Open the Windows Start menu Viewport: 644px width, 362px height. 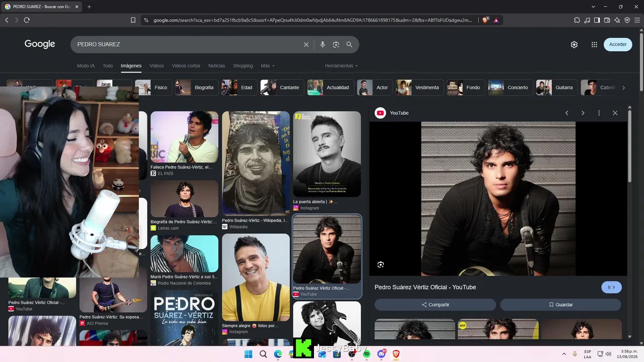click(x=248, y=354)
